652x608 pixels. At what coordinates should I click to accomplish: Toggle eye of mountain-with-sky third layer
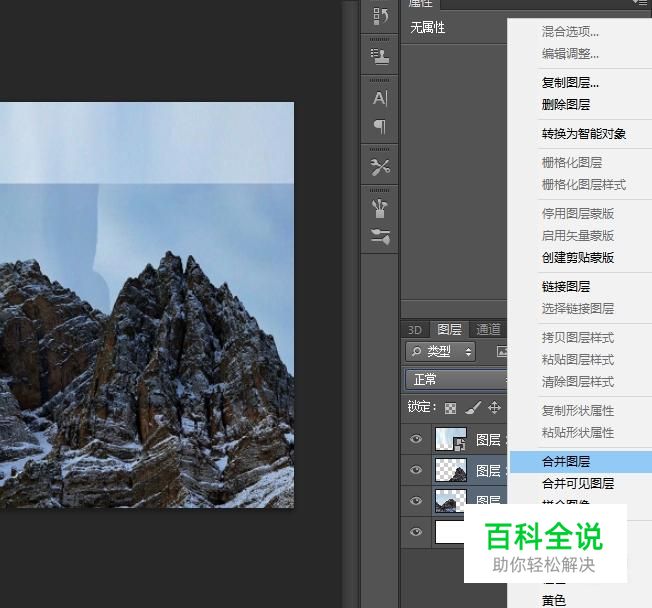(416, 501)
